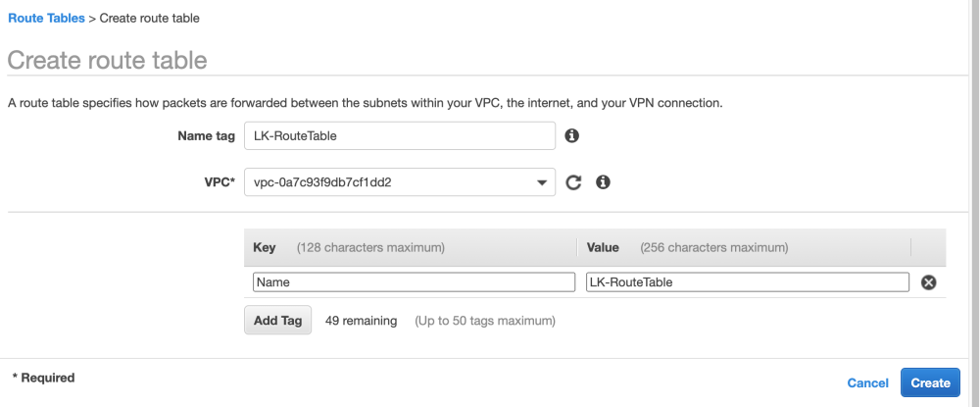Refresh the VPC list
Viewport: 980px width, 407px height.
(x=574, y=182)
